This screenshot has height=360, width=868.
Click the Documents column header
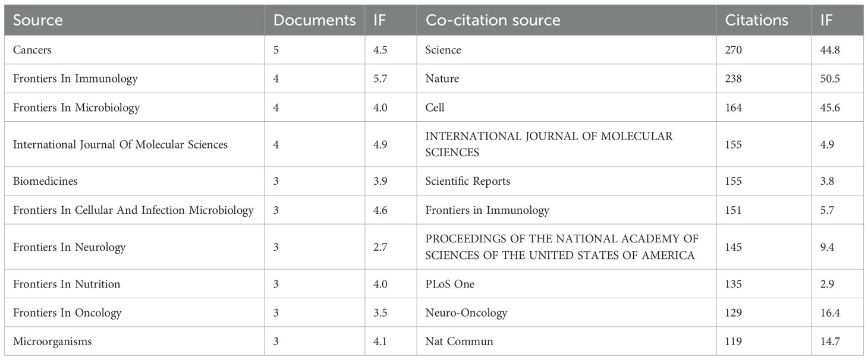tap(314, 20)
